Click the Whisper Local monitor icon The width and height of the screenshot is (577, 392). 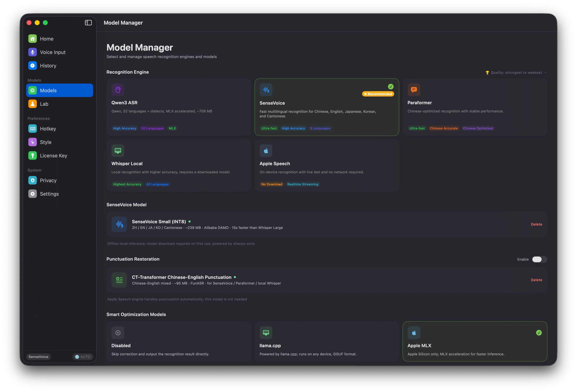pos(118,150)
